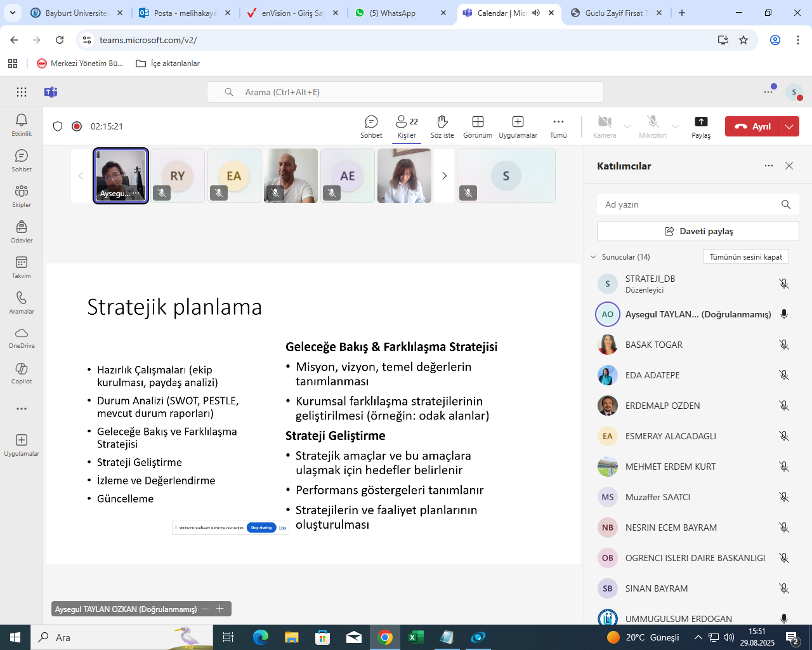Collapse the Sunucular (14) participant group
This screenshot has height=650, width=812.
593,257
